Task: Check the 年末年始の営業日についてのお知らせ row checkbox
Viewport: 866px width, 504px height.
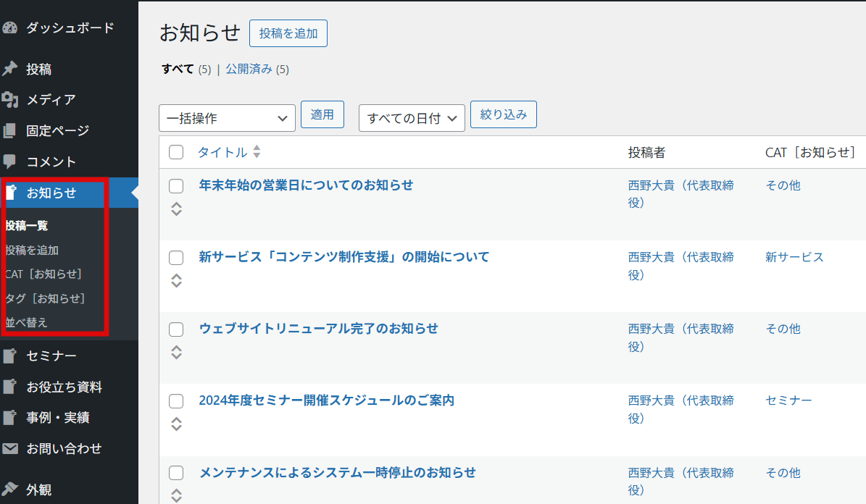Action: coord(176,186)
